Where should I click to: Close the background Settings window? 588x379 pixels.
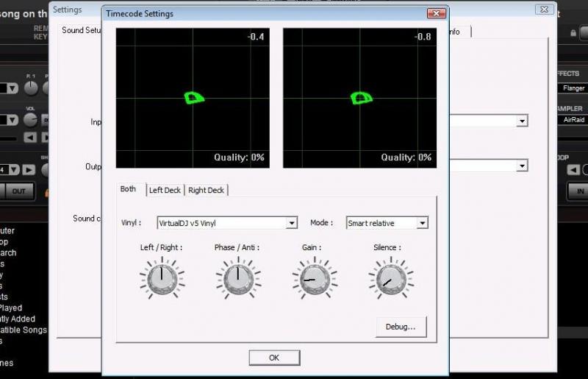coord(544,10)
